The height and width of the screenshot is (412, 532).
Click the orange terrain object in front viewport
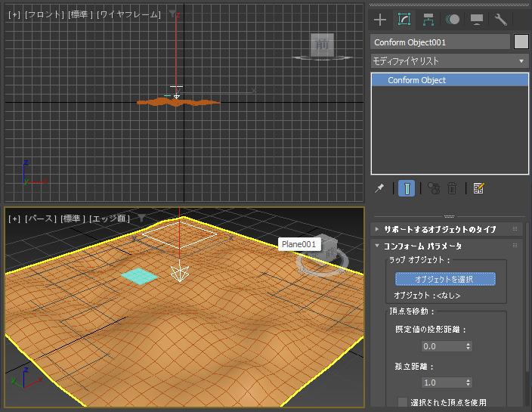click(x=178, y=102)
